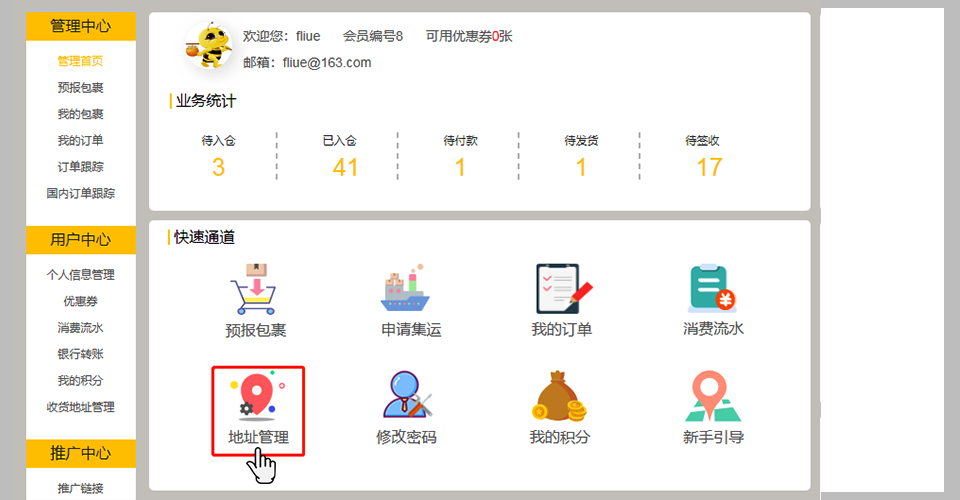Click the 推广中心 section header
960x500 pixels.
coord(81,453)
